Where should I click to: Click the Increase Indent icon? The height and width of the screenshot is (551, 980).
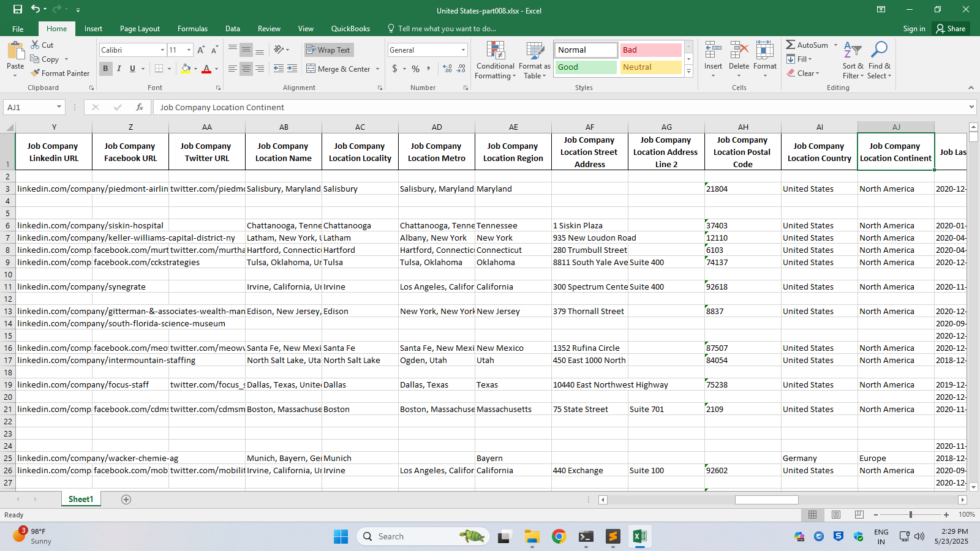292,69
